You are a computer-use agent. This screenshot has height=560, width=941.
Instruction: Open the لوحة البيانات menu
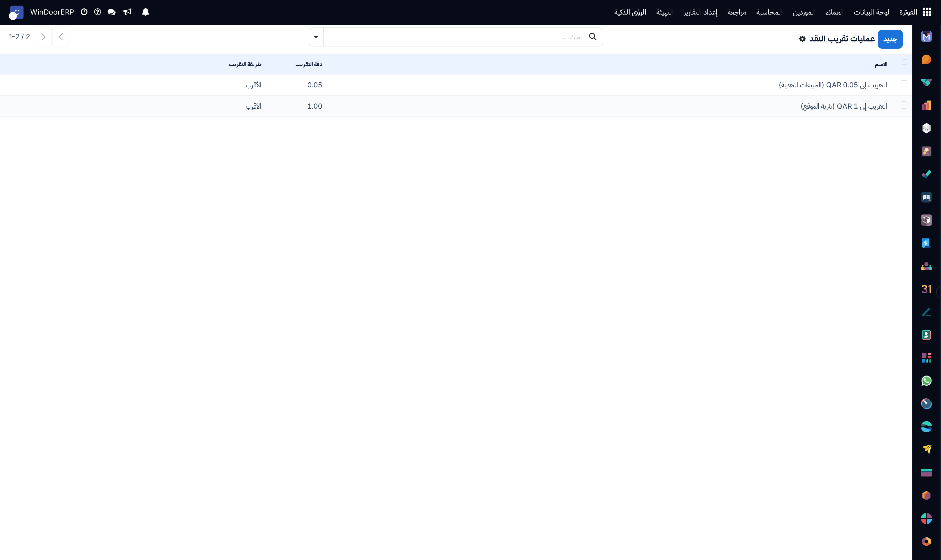click(x=872, y=12)
